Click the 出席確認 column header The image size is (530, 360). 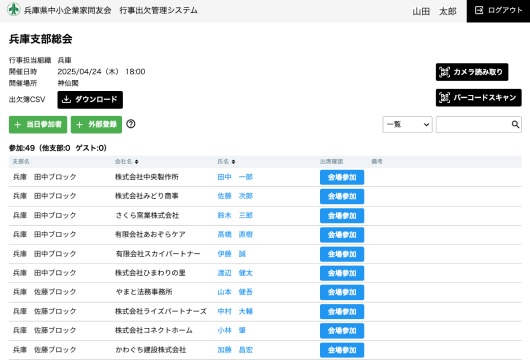click(331, 162)
